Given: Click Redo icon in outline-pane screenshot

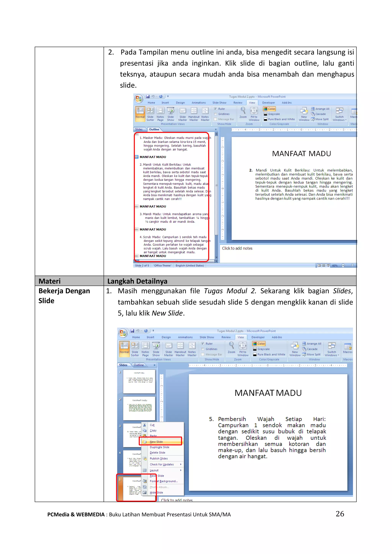Looking at the screenshot, I should pyautogui.click(x=161, y=97).
